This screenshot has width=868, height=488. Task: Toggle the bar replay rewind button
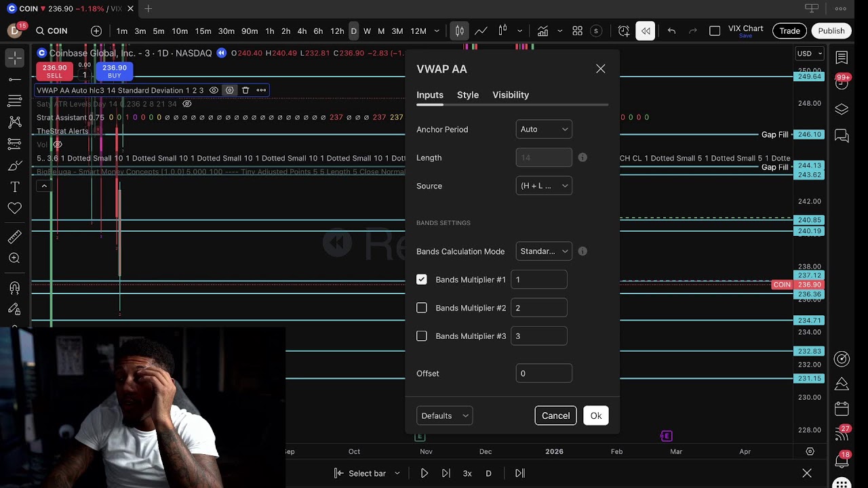(646, 31)
